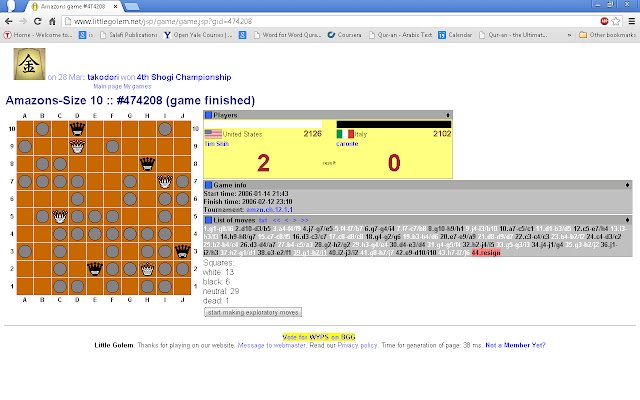
Task: Click the black player color bar
Action: click(x=394, y=124)
